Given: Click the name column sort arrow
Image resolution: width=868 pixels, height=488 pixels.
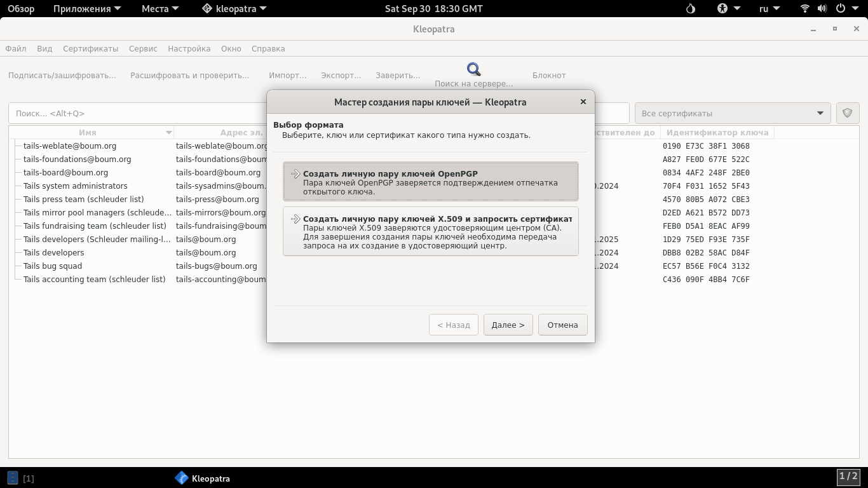Looking at the screenshot, I should pyautogui.click(x=168, y=133).
